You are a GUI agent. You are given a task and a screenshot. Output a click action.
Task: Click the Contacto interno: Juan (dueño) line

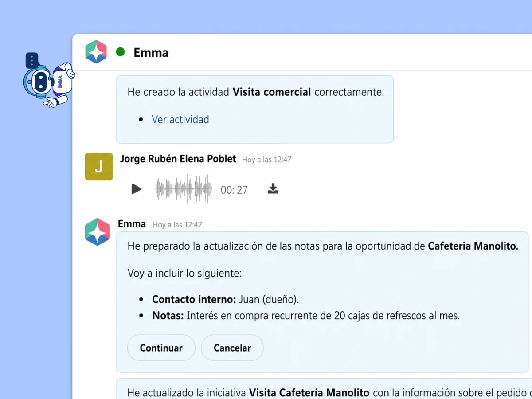coord(226,300)
